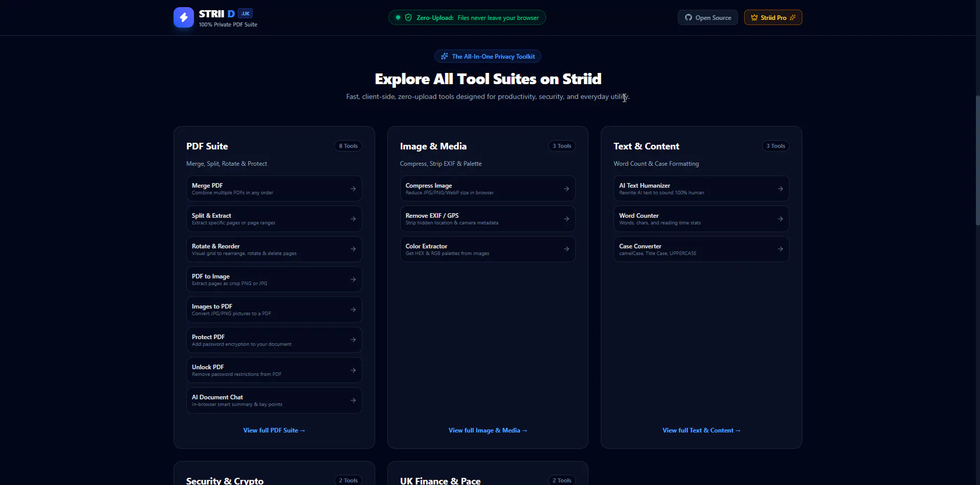Open the Word Counter tool title
The height and width of the screenshot is (485, 980).
coord(639,216)
